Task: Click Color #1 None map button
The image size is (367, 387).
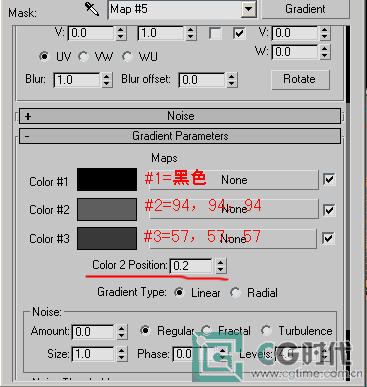Action: pos(234,180)
